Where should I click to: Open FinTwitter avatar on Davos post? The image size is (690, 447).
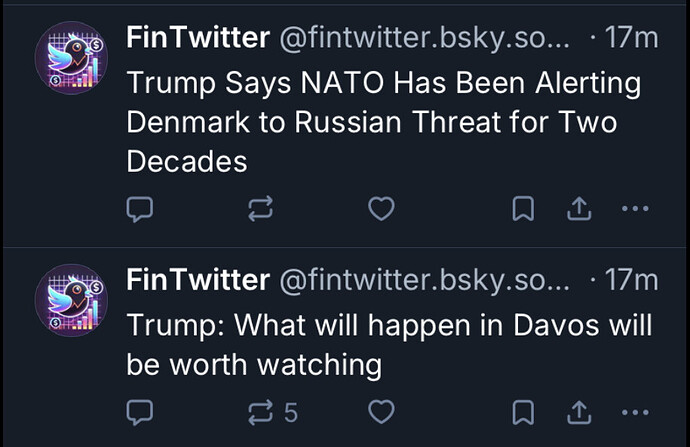[70, 299]
